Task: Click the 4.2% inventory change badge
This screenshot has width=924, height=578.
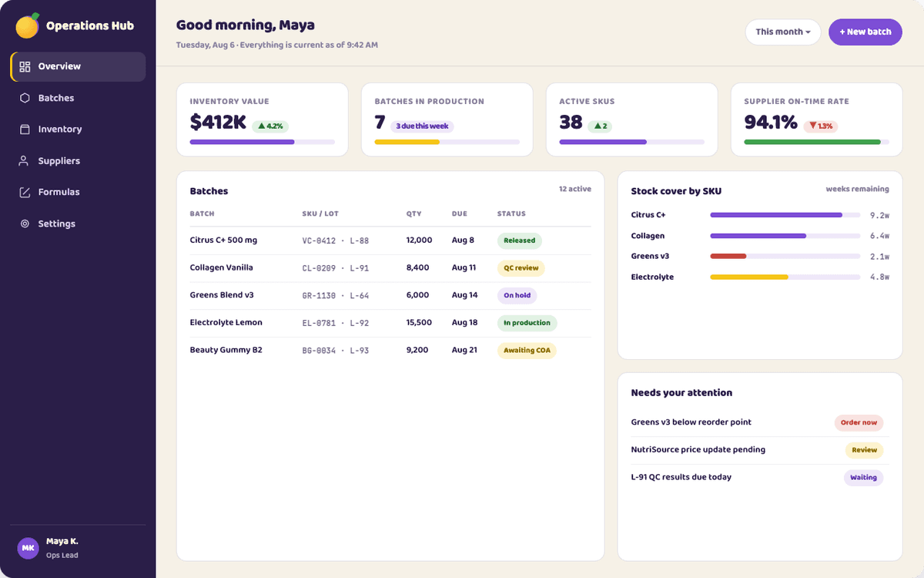Action: (x=270, y=126)
